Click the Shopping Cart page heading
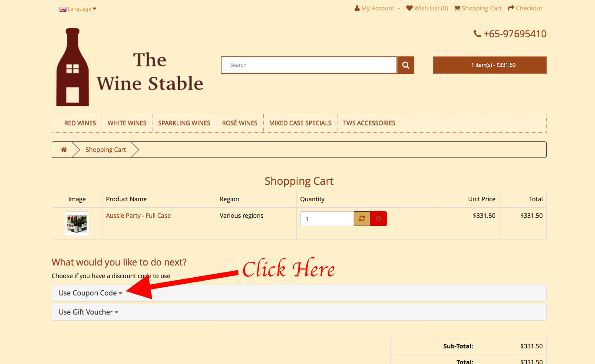This screenshot has height=364, width=595. pyautogui.click(x=299, y=181)
